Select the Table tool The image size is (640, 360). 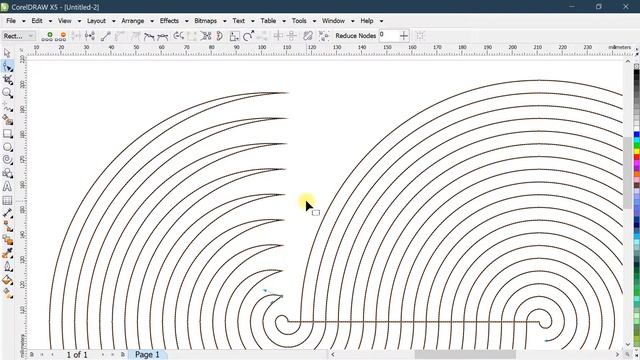(7, 200)
